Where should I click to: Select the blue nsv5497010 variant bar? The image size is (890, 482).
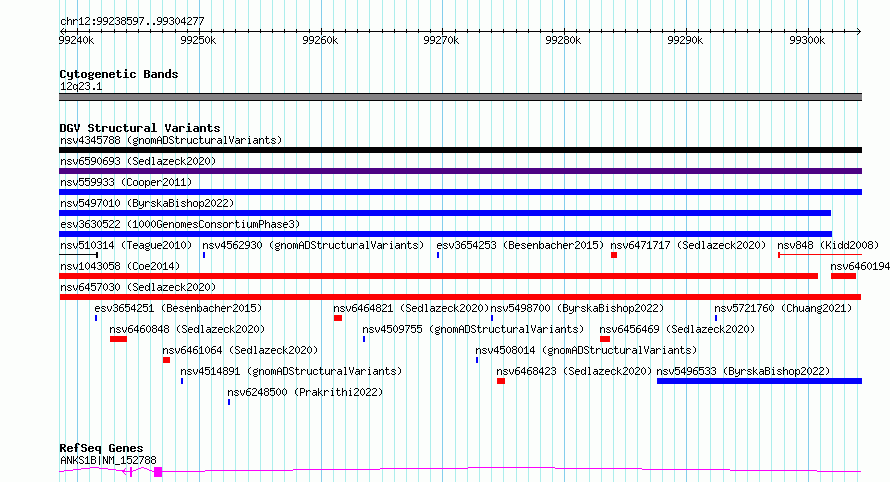[x=445, y=213]
